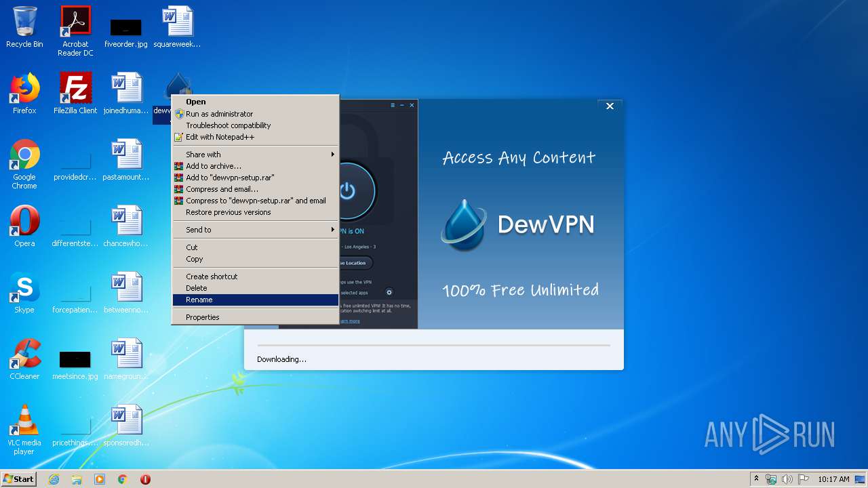868x488 pixels.
Task: Select the providedcr desktop file
Action: [75, 166]
